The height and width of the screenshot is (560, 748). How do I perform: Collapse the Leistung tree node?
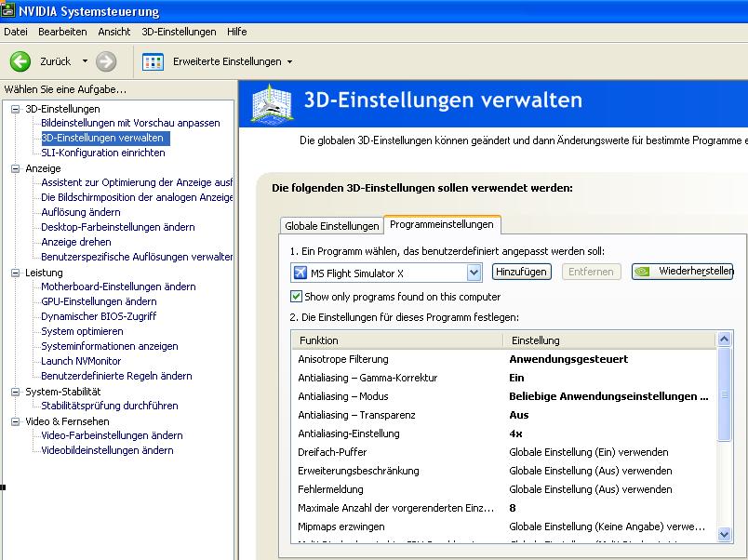tap(16, 273)
